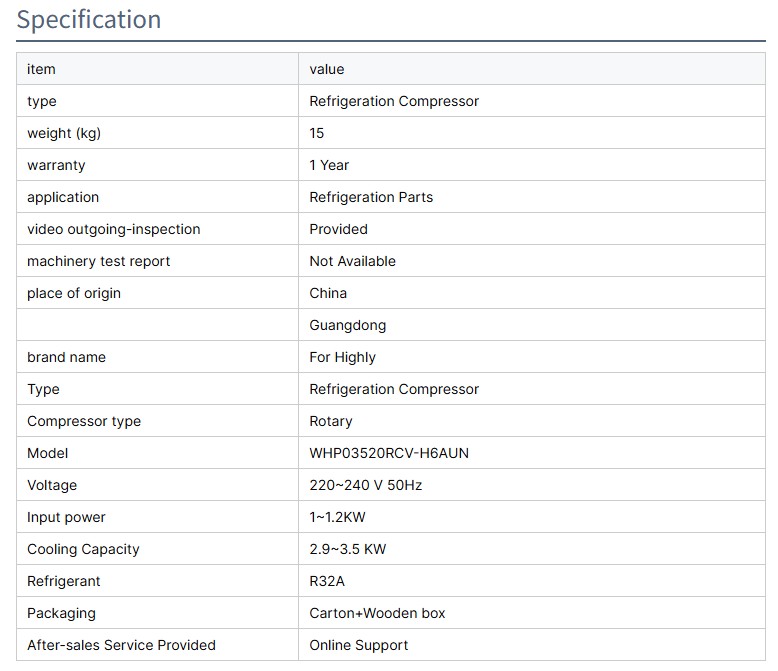Screen dimensions: 778x671
Task: Select the "value" column header cell
Action: point(327,69)
